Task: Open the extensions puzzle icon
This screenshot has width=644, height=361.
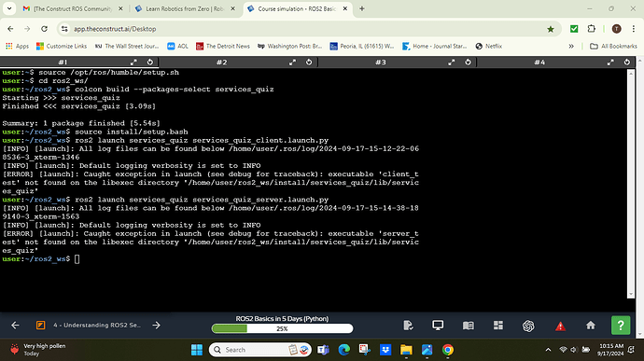Action: [x=592, y=29]
